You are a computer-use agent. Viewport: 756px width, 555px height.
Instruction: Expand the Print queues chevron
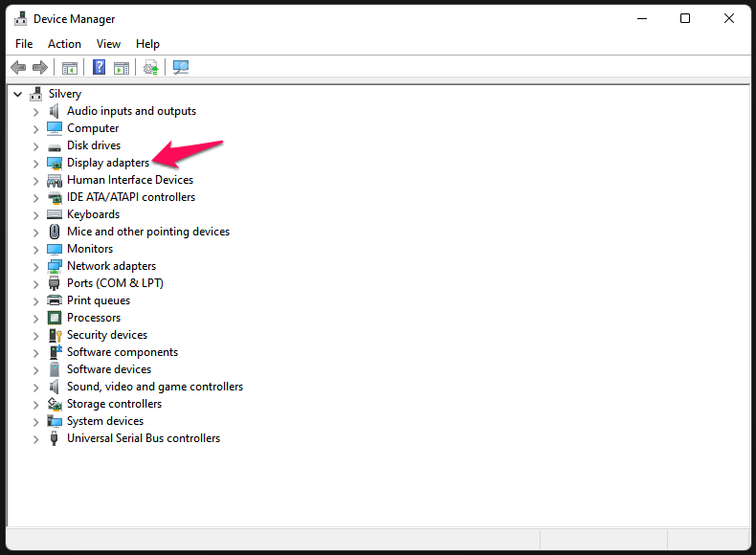coord(35,301)
